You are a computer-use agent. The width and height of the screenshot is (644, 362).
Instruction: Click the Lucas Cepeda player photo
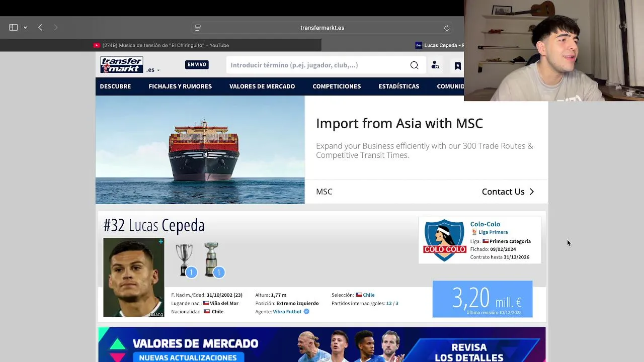pos(133,278)
